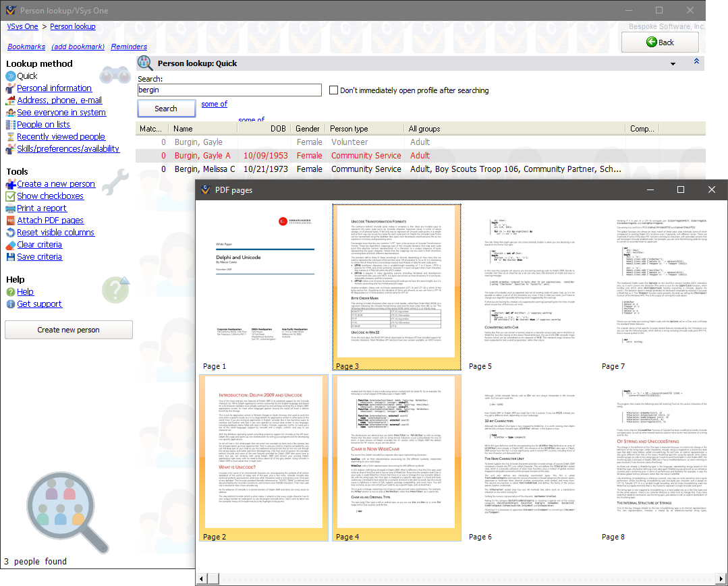Click the Recently viewed people hourglass icon
728x586 pixels.
(x=11, y=137)
